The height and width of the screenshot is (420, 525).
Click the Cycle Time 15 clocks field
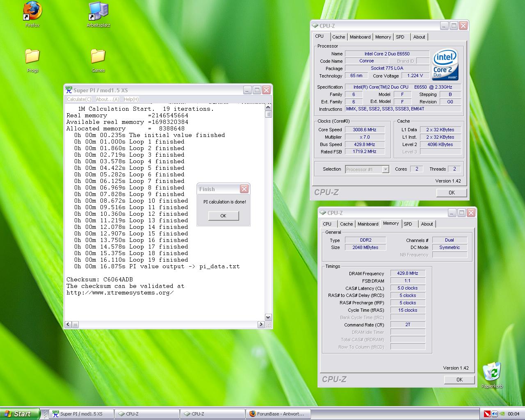pyautogui.click(x=408, y=310)
